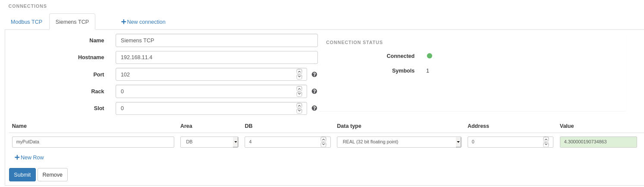644x187 pixels.
Task: Open help icon for Rack field
Action: tap(314, 91)
